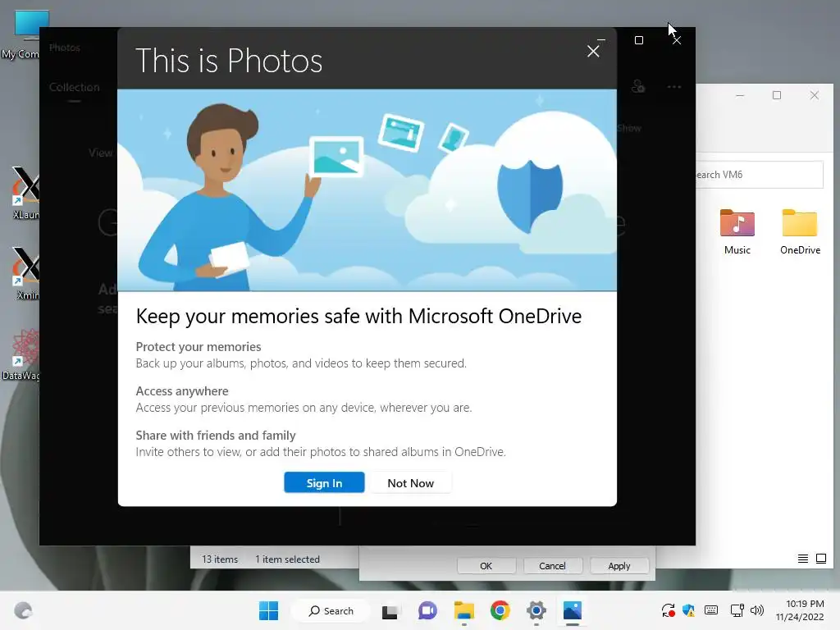Click the Sign In button

tap(324, 482)
